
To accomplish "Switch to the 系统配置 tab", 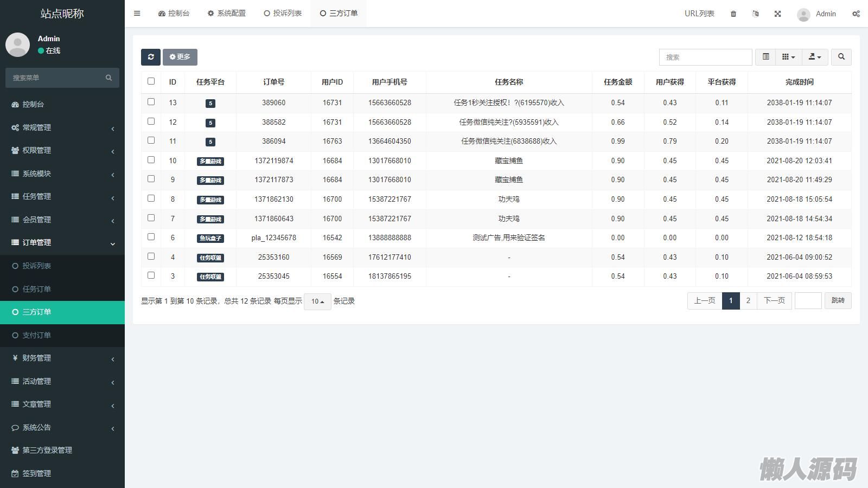I will 227,14.
